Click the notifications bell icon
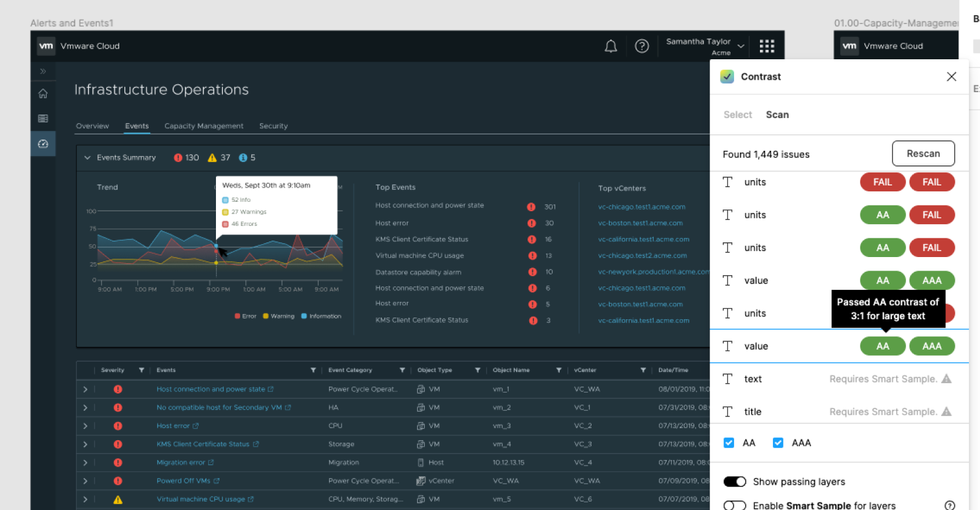This screenshot has height=510, width=980. [x=611, y=46]
